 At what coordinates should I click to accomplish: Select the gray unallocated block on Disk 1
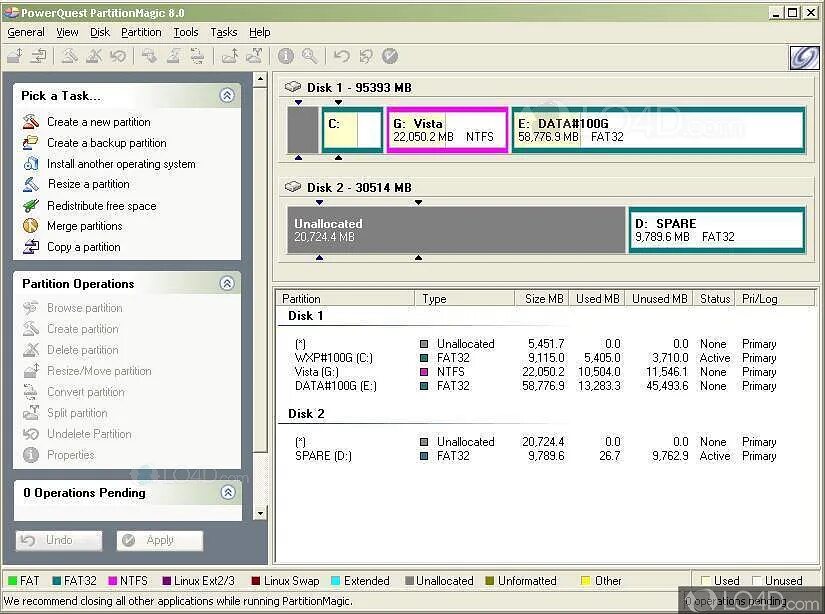tap(303, 130)
